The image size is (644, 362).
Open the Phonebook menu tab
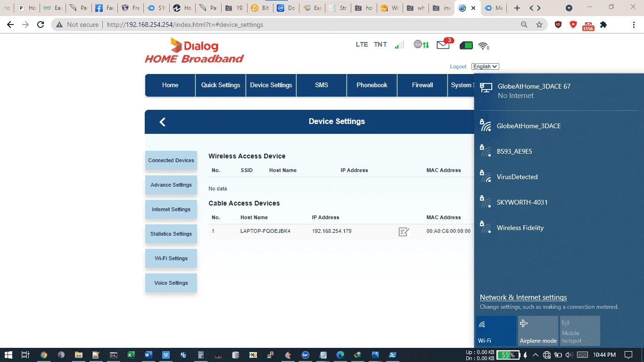pos(372,85)
